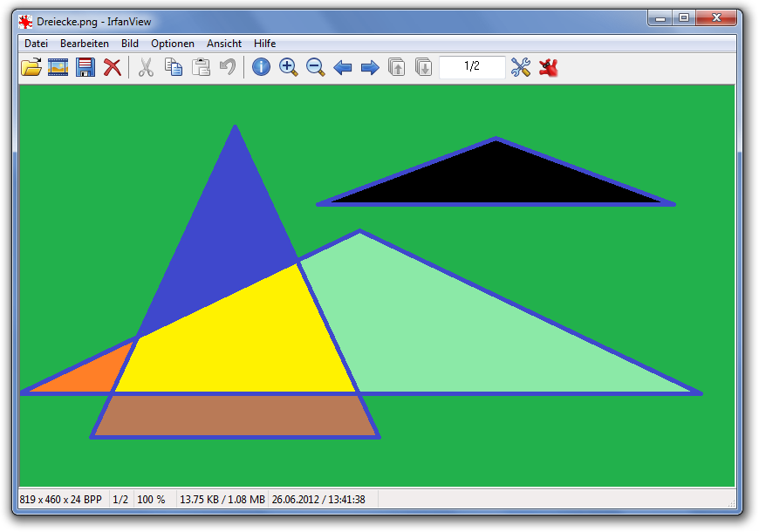The height and width of the screenshot is (532, 759).
Task: Click the Previous page icon
Action: click(396, 67)
